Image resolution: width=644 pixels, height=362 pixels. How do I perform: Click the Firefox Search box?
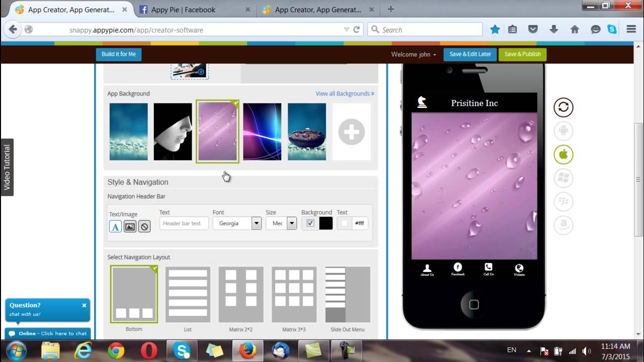[x=425, y=30]
